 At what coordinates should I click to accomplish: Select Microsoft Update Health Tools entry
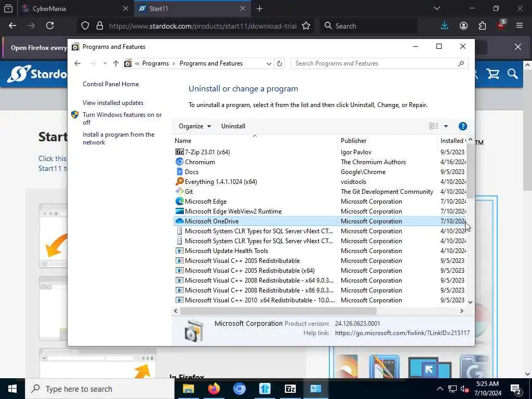click(319, 251)
